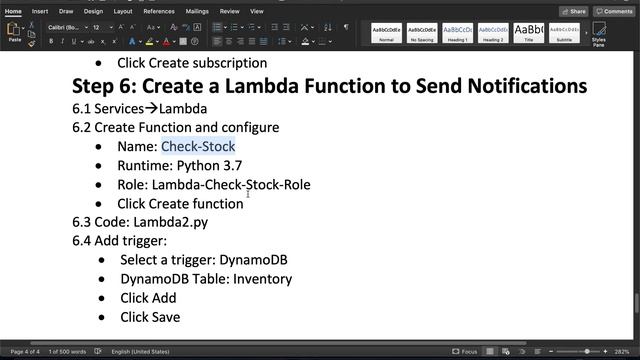Click the vertical scrollbar thumb
Image resolution: width=640 pixels, height=360 pixels.
pyautogui.click(x=637, y=303)
